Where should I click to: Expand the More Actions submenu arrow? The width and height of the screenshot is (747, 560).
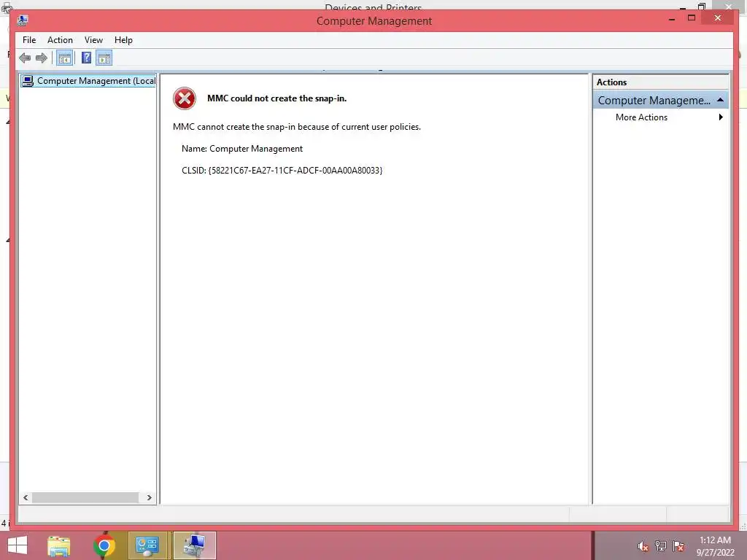721,117
